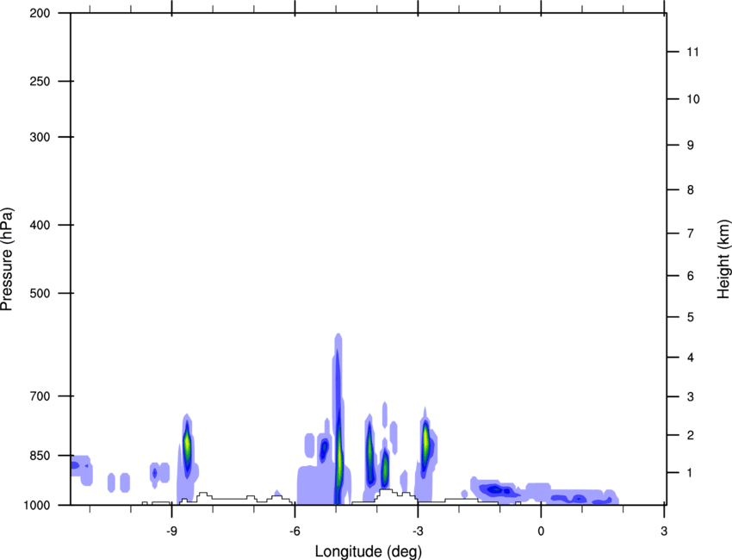
Task: Pick the 5 km height label
Action: click(691, 317)
